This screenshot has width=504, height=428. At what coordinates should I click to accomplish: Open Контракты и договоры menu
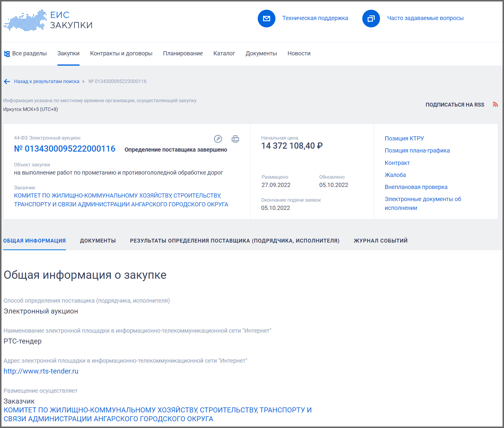(121, 54)
